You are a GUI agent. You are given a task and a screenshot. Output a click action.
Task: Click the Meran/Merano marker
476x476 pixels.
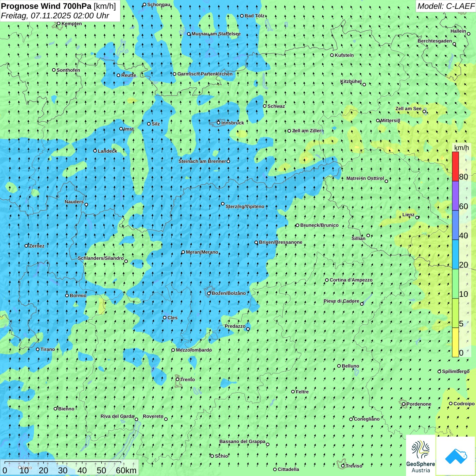tap(183, 252)
